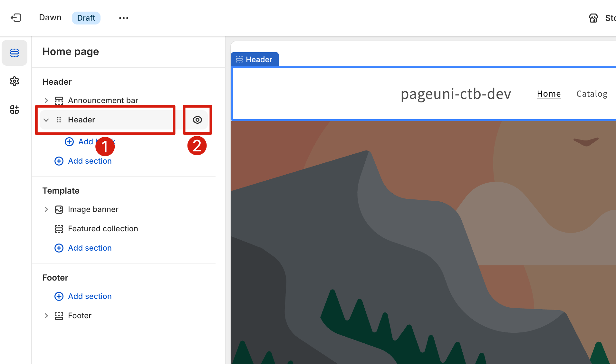Screen dimensions: 616x364
Task: Open Theme settings gear icon
Action: point(14,81)
